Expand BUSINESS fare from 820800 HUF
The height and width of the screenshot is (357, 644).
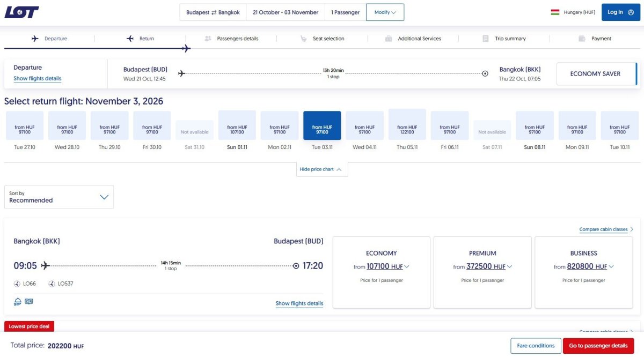pyautogui.click(x=584, y=267)
